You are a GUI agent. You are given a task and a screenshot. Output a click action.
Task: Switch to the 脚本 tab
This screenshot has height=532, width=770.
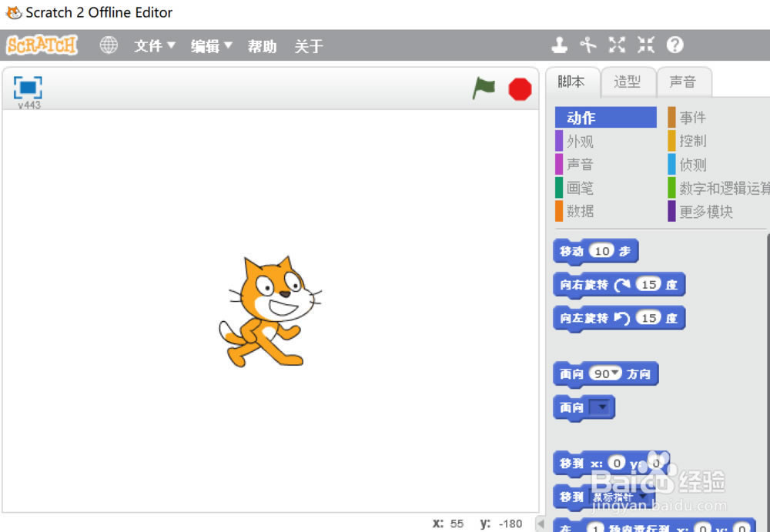pyautogui.click(x=572, y=82)
